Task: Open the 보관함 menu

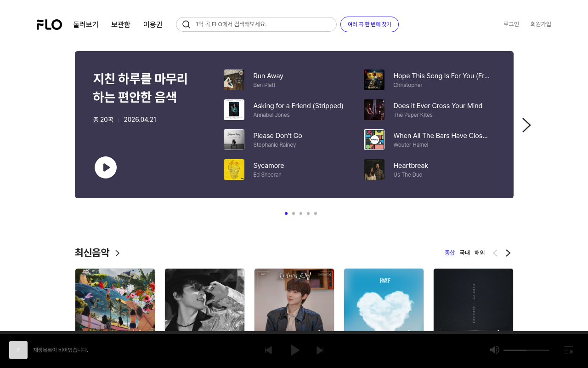Action: 121,24
